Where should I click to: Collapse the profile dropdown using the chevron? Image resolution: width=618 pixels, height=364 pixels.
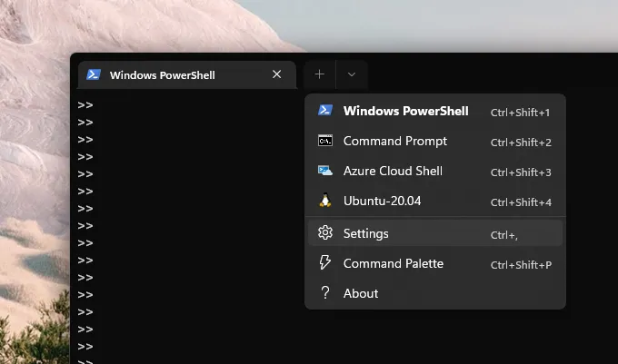point(352,74)
